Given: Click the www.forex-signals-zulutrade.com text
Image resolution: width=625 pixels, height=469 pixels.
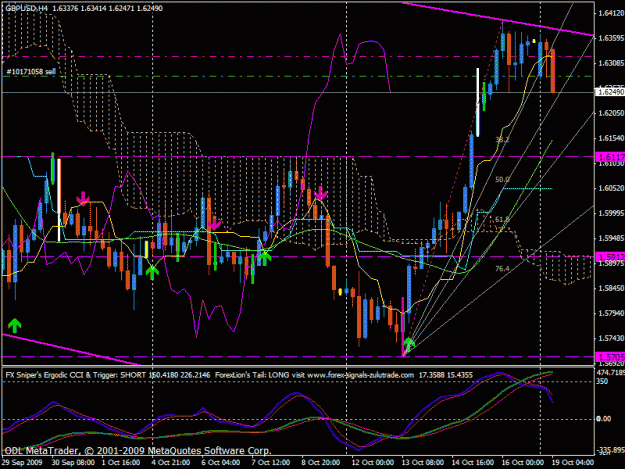Looking at the screenshot, I should click(360, 375).
